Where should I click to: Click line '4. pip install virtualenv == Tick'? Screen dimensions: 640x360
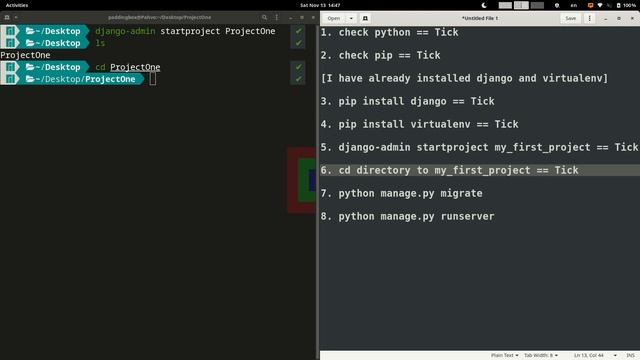pyautogui.click(x=420, y=124)
